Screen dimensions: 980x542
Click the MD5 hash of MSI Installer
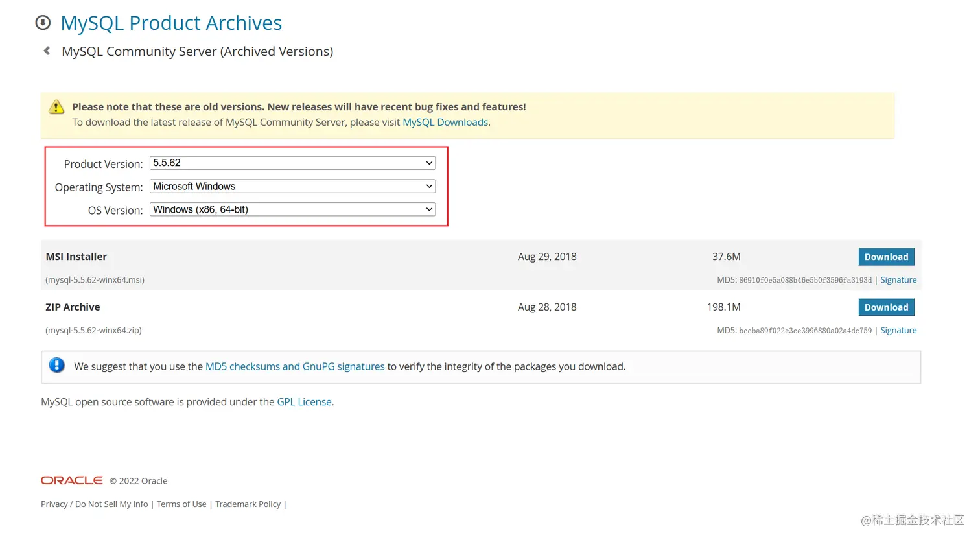coord(806,280)
